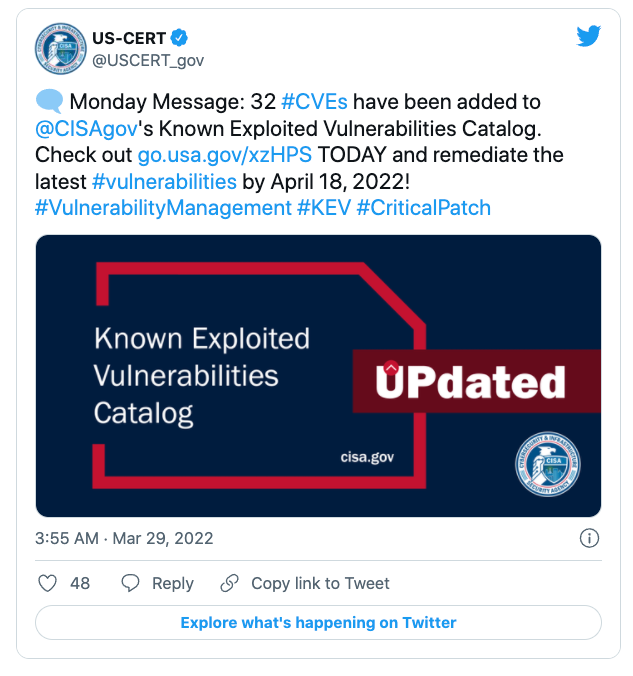Open the #VulnerabilityManagement hashtag
This screenshot has width=633, height=676.
coord(163,207)
